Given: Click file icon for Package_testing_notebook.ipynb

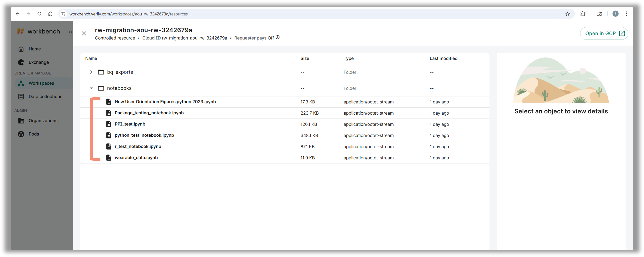Looking at the screenshot, I should [109, 113].
